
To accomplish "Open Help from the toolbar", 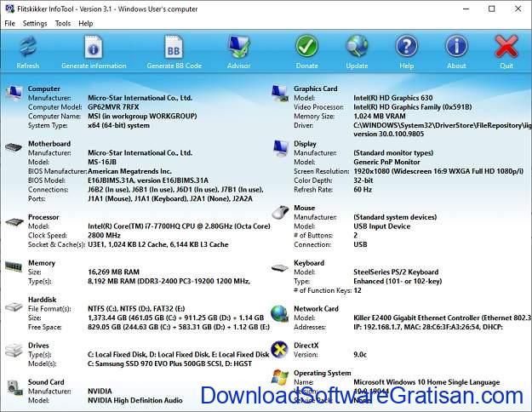I will [x=407, y=46].
